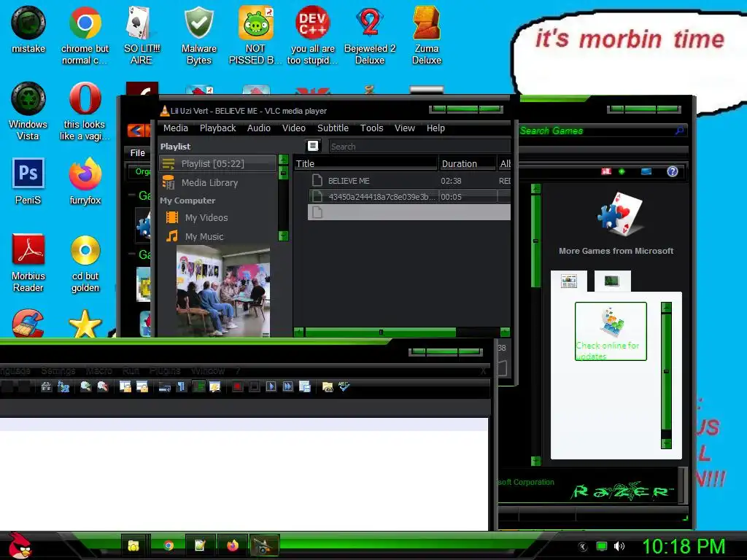Sort the playlist by Title column header
The height and width of the screenshot is (560, 747).
click(x=365, y=164)
